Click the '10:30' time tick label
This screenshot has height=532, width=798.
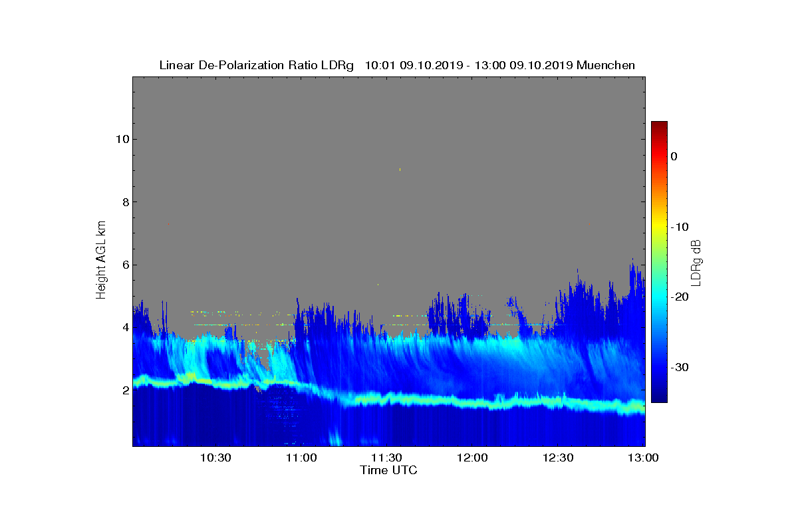(215, 458)
